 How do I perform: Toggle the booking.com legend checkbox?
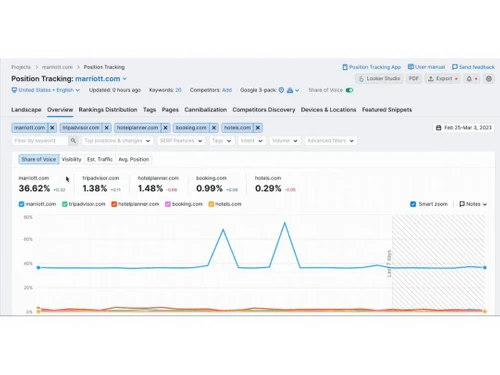168,204
